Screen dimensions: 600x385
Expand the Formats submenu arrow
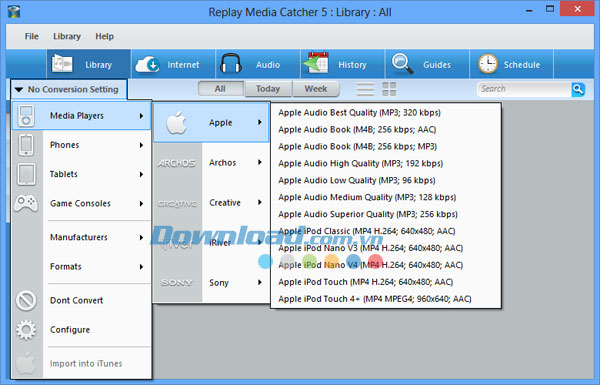point(141,267)
